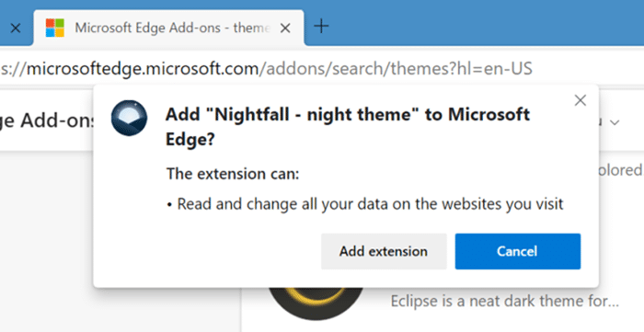
Task: Click the Eclipse theme thumbnail
Action: coord(316,303)
